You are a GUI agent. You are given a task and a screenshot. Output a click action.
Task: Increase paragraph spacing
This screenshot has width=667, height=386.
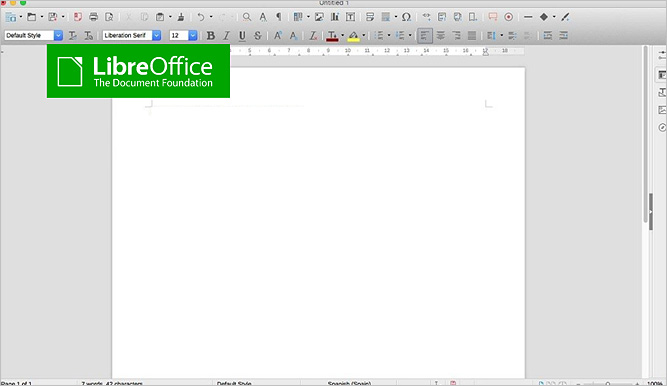point(512,36)
